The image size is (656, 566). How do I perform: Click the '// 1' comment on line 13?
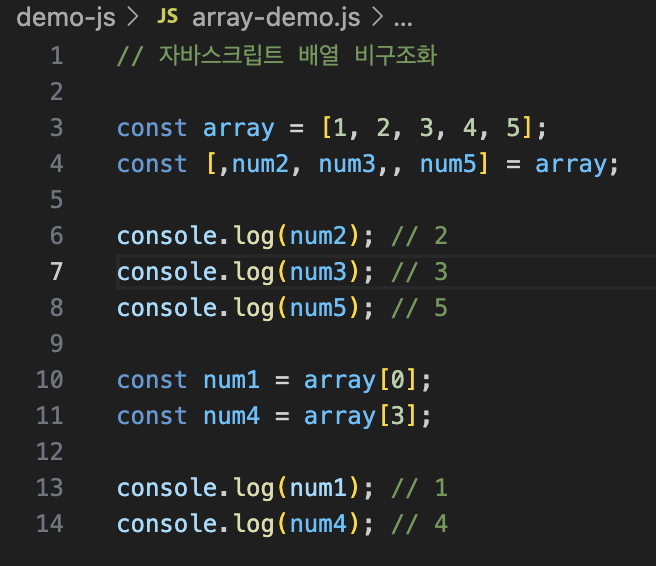pyautogui.click(x=420, y=488)
